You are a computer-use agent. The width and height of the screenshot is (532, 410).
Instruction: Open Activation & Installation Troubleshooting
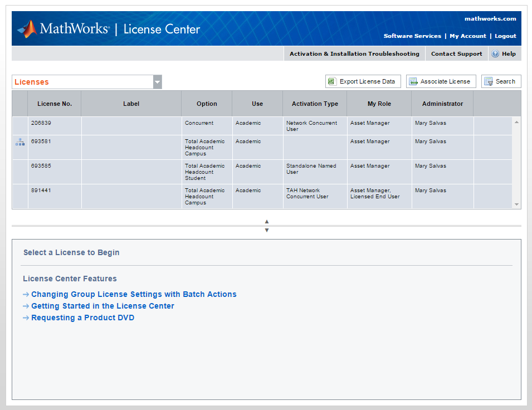(x=354, y=53)
